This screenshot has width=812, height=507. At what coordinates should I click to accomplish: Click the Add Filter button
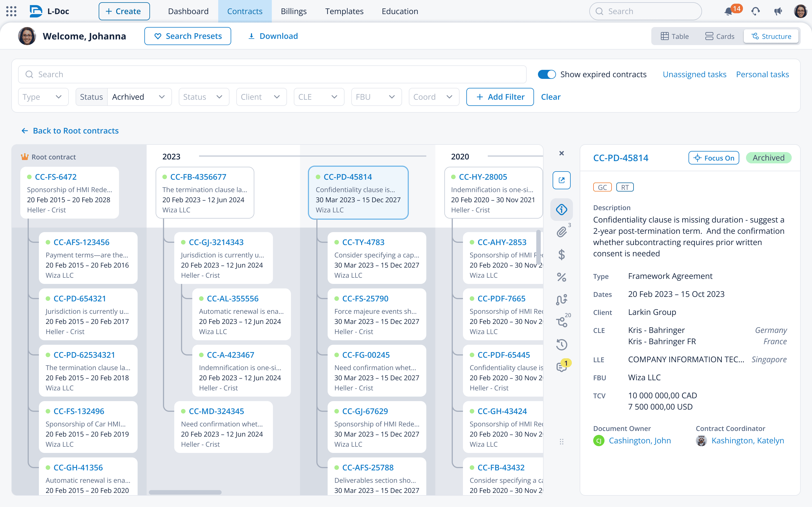tap(500, 97)
